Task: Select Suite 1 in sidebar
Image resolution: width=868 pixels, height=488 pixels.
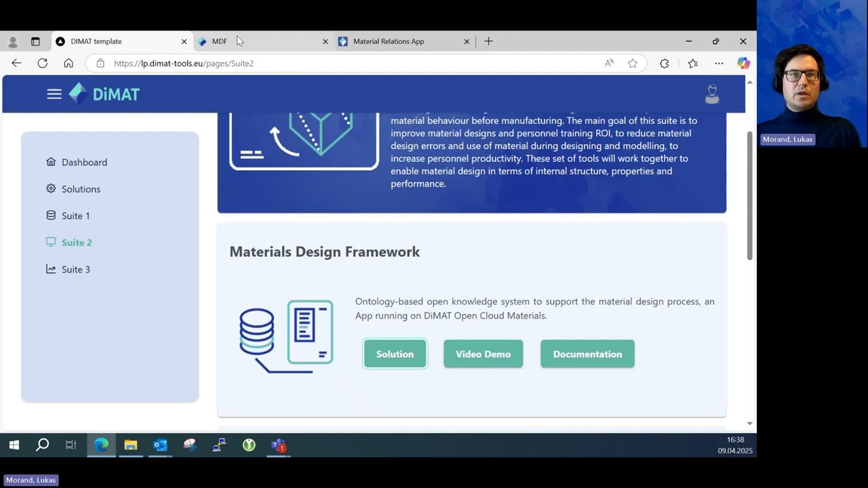Action: point(68,216)
